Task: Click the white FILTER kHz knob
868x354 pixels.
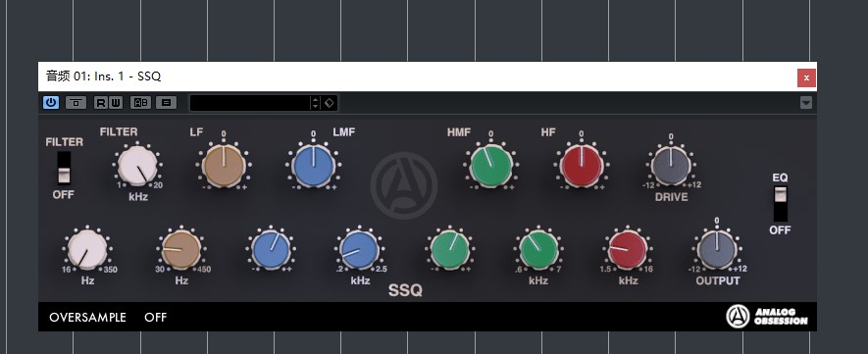Action: pos(137,166)
